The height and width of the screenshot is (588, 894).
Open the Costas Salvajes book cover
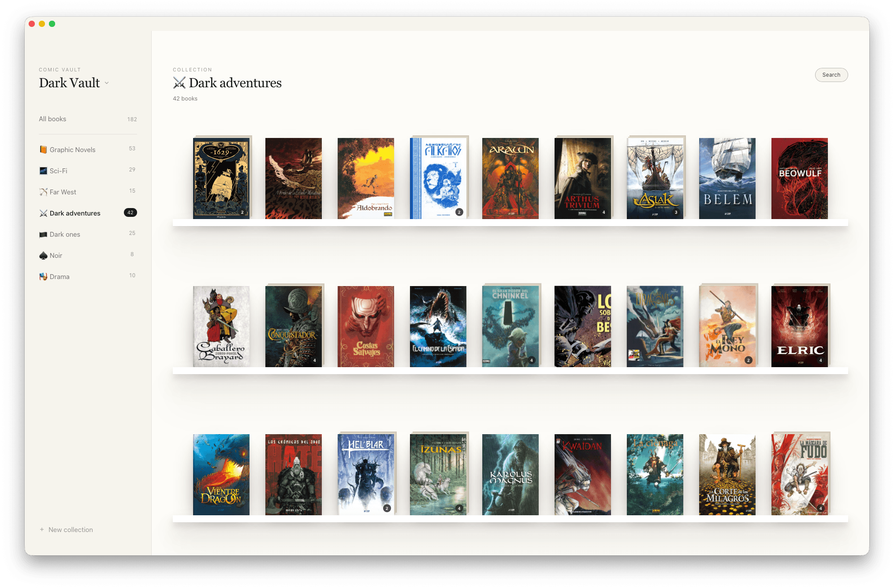[x=366, y=327]
